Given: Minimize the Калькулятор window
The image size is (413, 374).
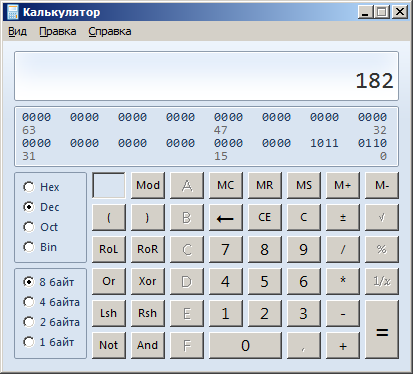Looking at the screenshot, I should 366,12.
